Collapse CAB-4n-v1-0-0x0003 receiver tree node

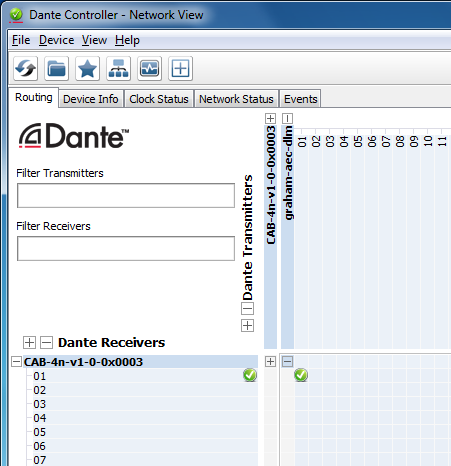(x=16, y=362)
